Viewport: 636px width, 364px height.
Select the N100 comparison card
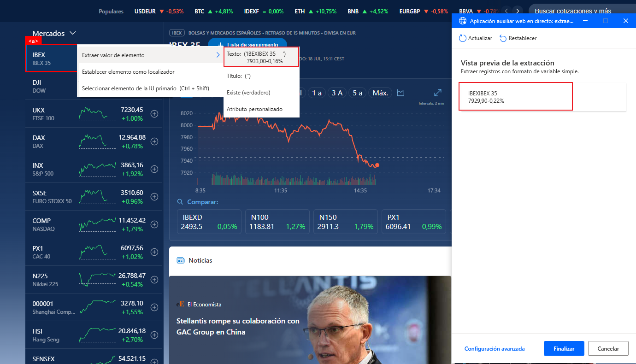[277, 222]
